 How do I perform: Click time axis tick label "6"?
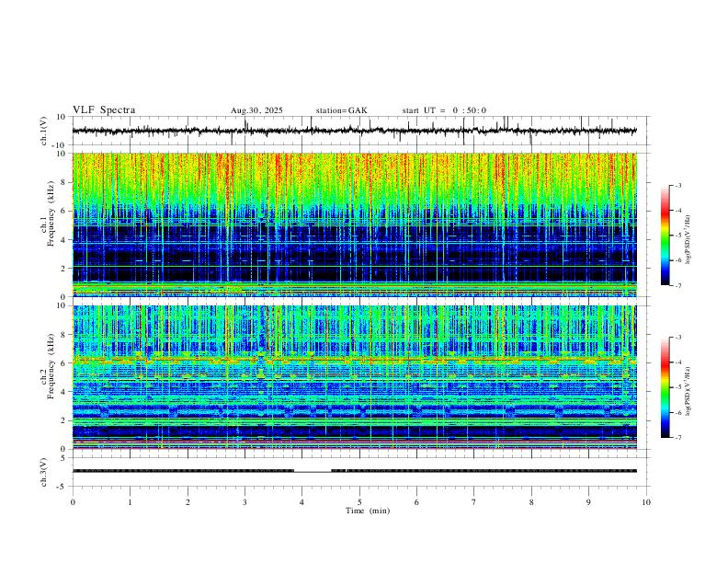[417, 502]
